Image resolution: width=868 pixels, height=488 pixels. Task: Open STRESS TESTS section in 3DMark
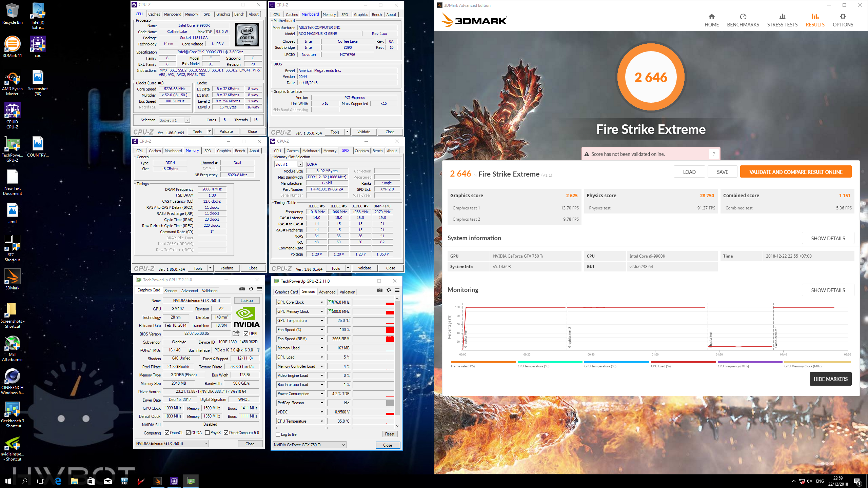pos(782,20)
